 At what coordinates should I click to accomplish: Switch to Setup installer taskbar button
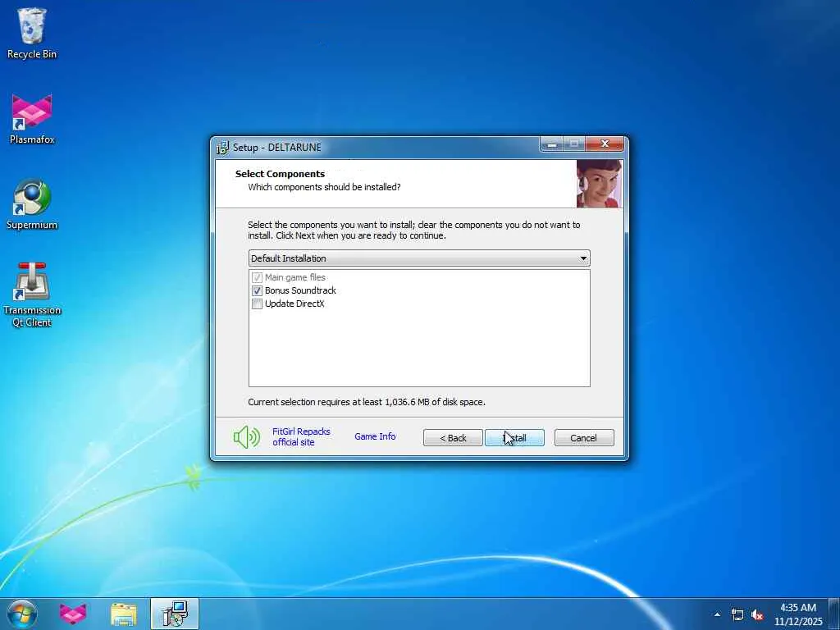[175, 614]
